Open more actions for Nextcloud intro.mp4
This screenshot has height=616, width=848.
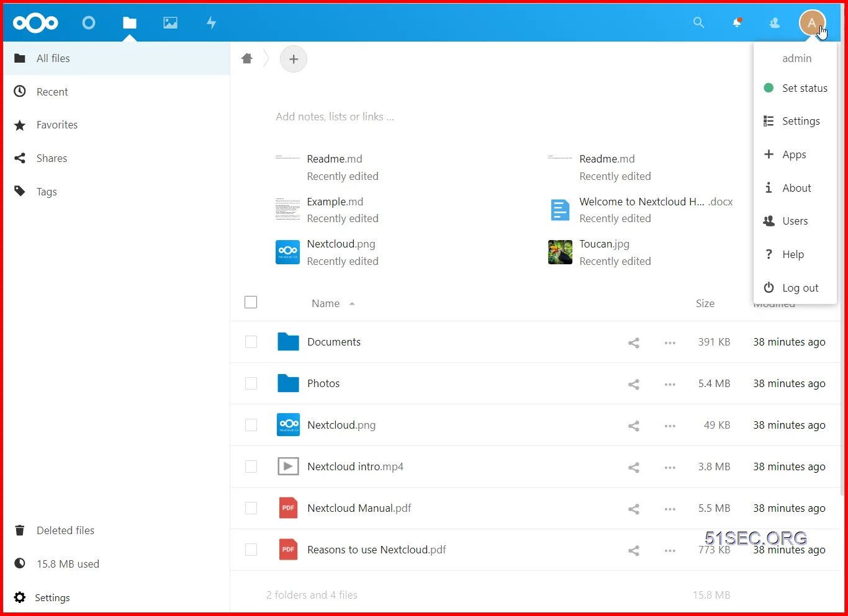pyautogui.click(x=670, y=467)
